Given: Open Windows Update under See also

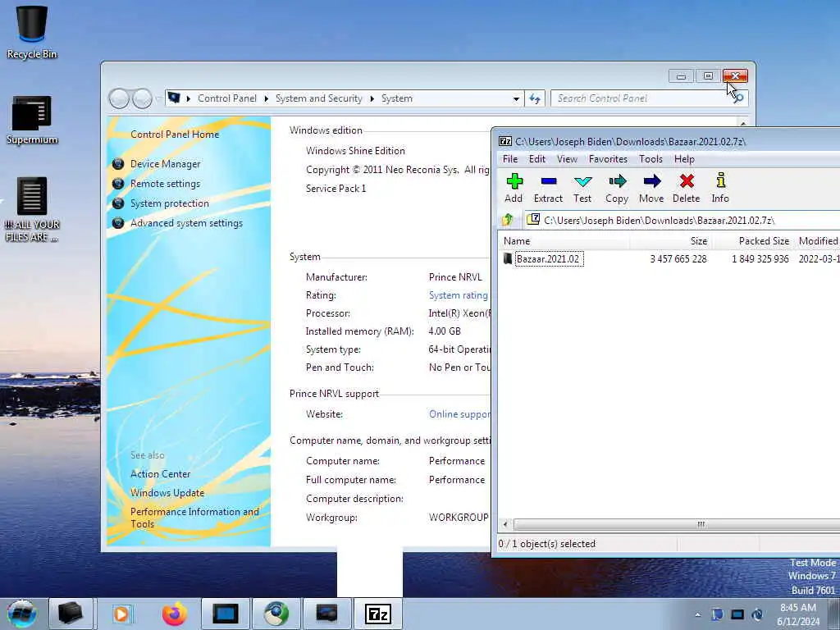Looking at the screenshot, I should tap(167, 493).
